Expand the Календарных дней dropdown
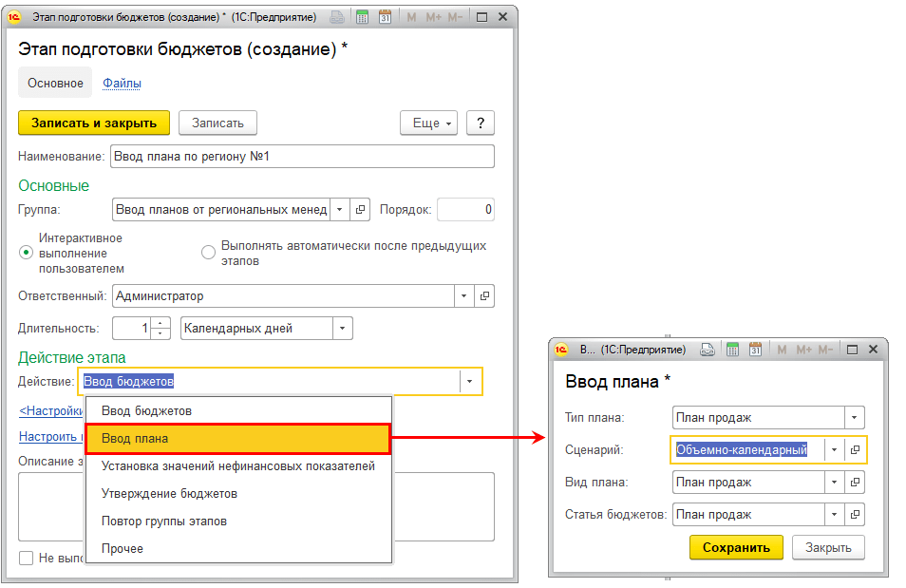 (342, 329)
